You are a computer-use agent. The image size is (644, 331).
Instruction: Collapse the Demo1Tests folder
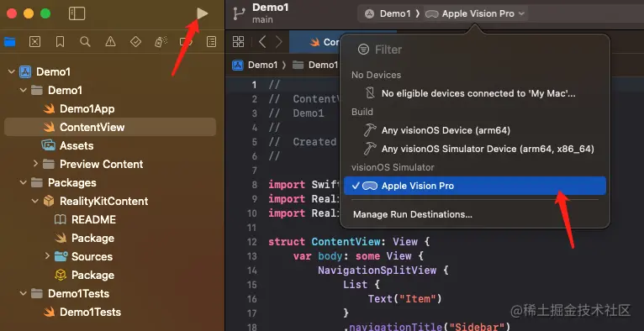click(24, 293)
